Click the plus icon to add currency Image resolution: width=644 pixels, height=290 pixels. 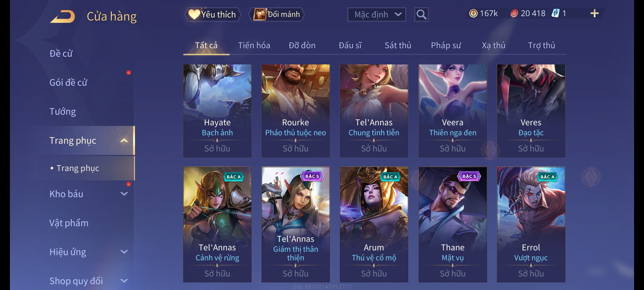tap(595, 13)
